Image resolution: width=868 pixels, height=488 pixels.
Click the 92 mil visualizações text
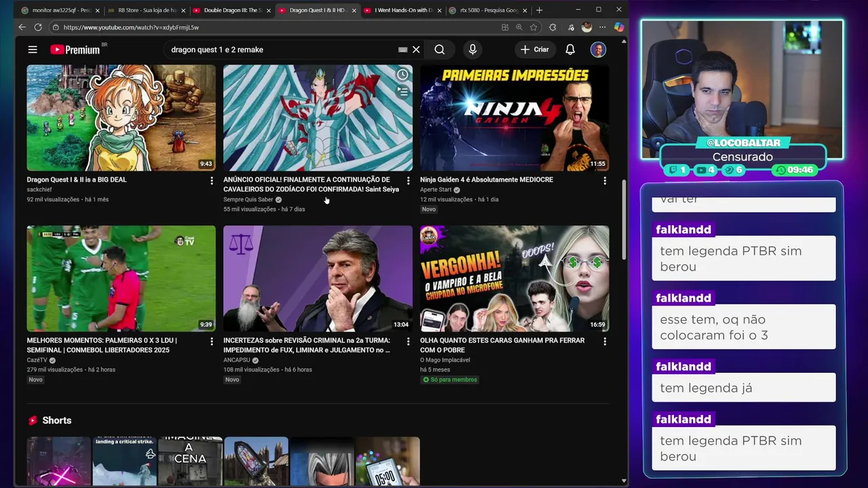[53, 199]
